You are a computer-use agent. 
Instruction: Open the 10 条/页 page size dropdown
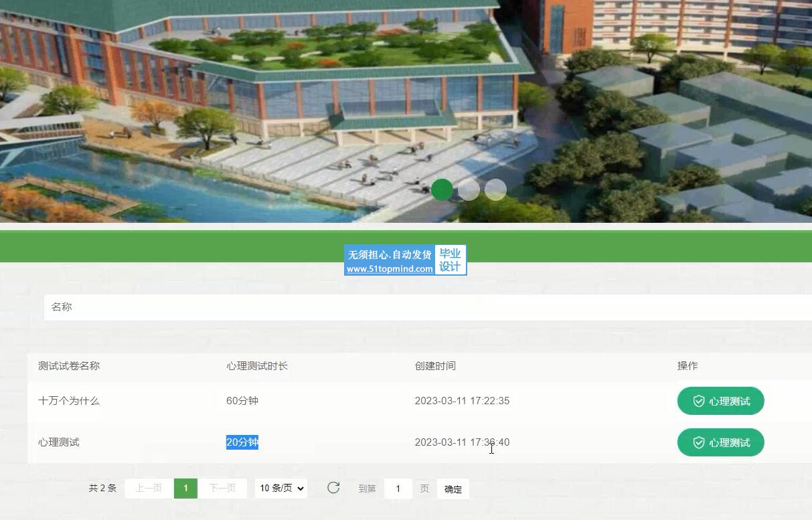point(281,489)
